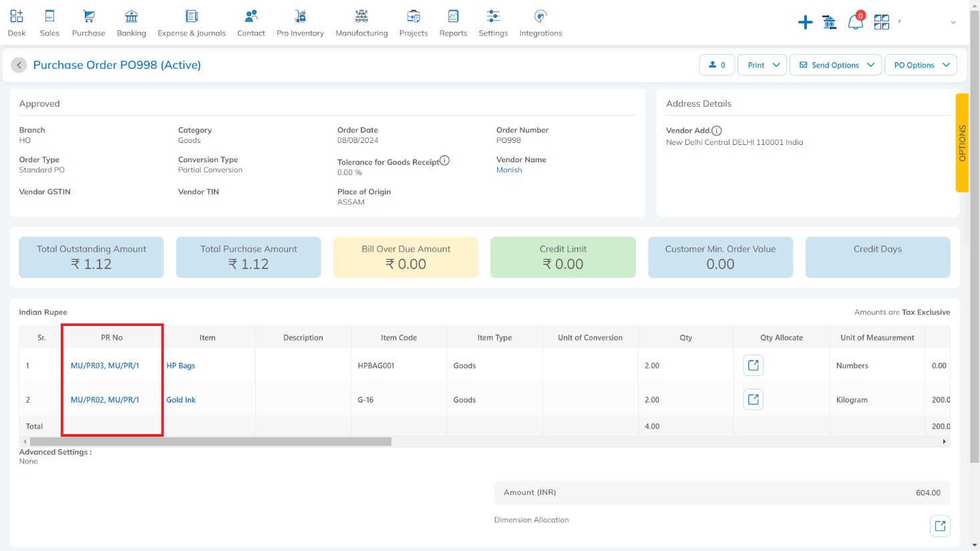Click the Total Purchase Amount card

click(249, 257)
